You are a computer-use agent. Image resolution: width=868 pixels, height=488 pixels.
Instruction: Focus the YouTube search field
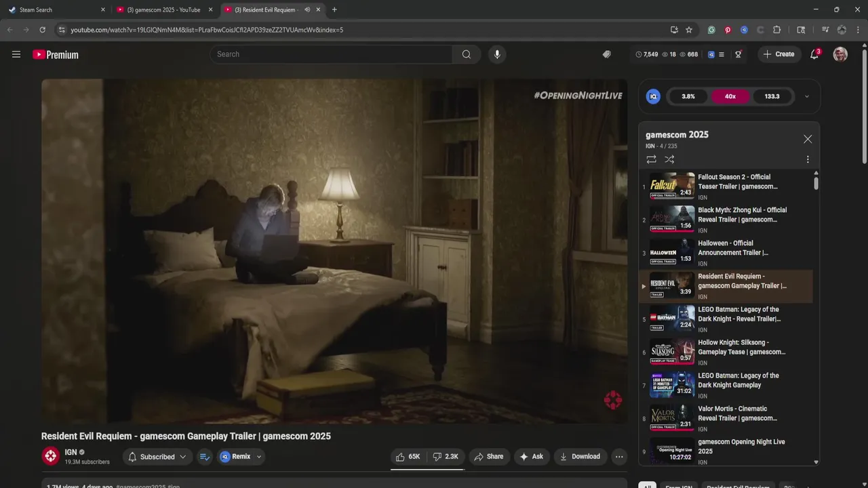tap(332, 54)
